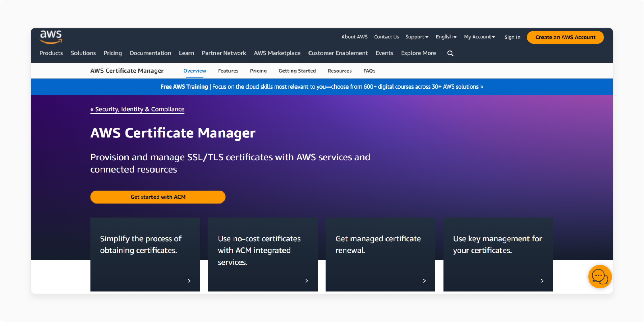Open the English language dropdown
The image size is (644, 322).
[446, 37]
